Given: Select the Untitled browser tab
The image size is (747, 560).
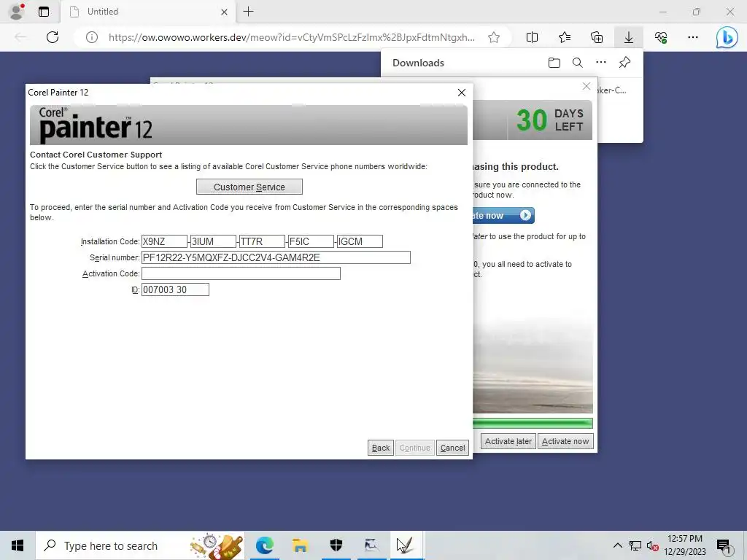Looking at the screenshot, I should point(147,12).
